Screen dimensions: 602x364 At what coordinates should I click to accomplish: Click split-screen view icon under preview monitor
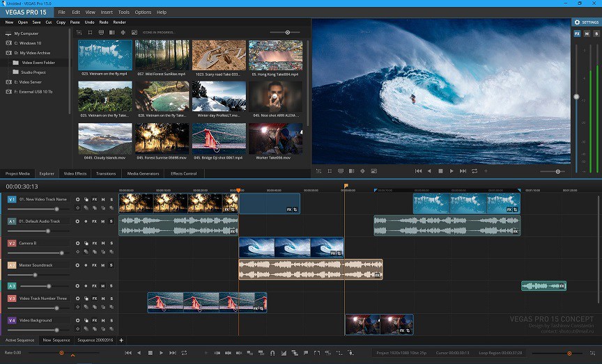point(351,171)
